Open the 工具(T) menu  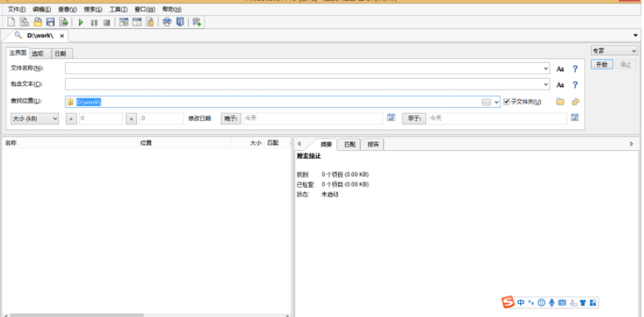(118, 9)
